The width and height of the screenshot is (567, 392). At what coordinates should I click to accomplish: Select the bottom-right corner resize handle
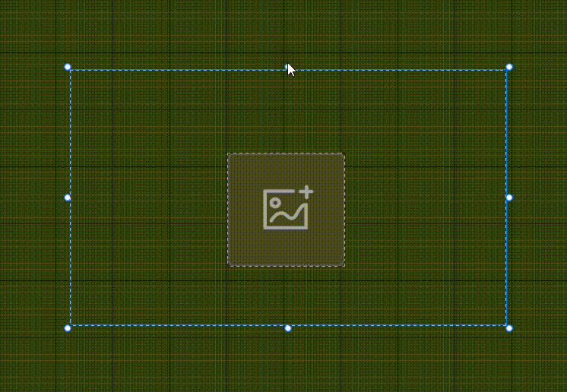(509, 328)
